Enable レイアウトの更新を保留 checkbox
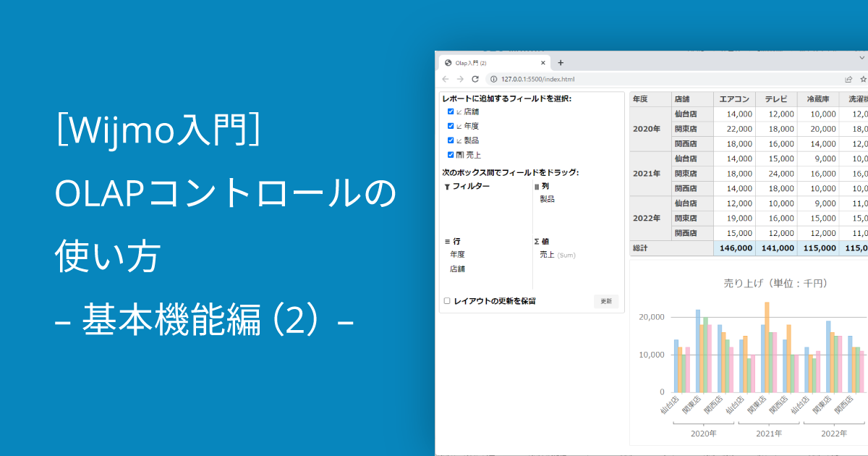868x456 pixels. (x=447, y=301)
